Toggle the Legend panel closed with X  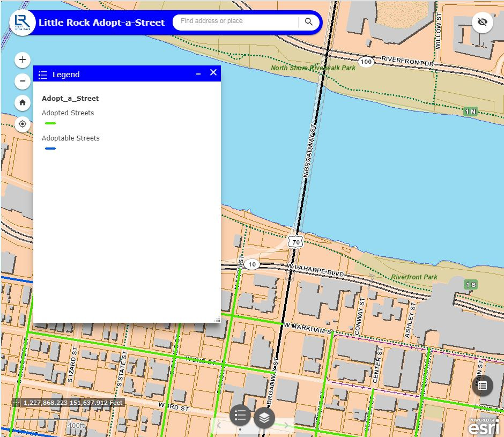[x=213, y=72]
